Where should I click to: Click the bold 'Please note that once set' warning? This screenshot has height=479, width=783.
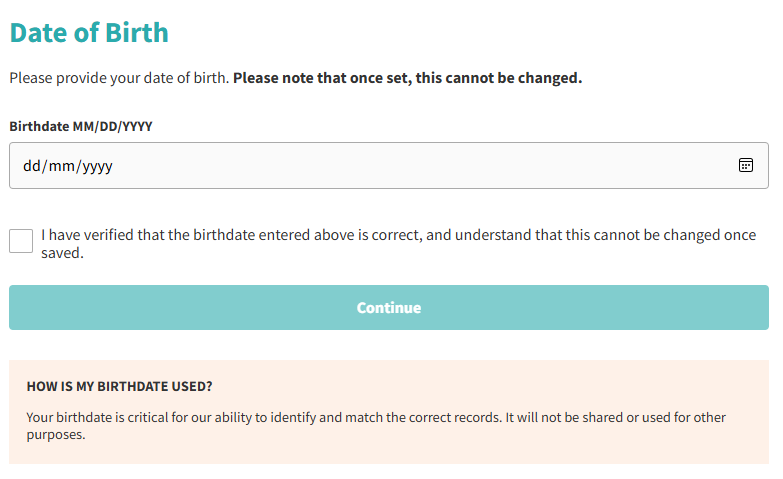(320, 78)
